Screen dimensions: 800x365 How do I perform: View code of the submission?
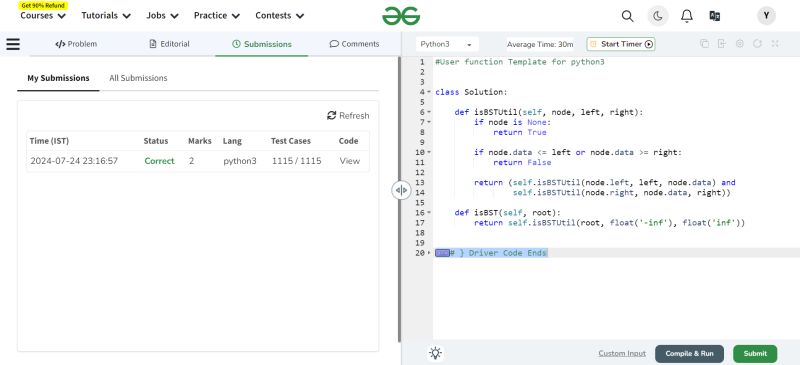tap(349, 161)
